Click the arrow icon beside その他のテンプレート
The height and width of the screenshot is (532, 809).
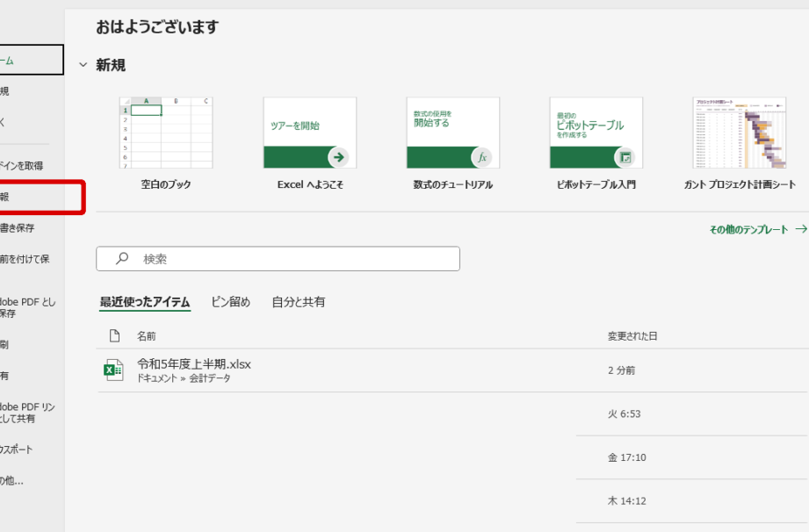801,229
